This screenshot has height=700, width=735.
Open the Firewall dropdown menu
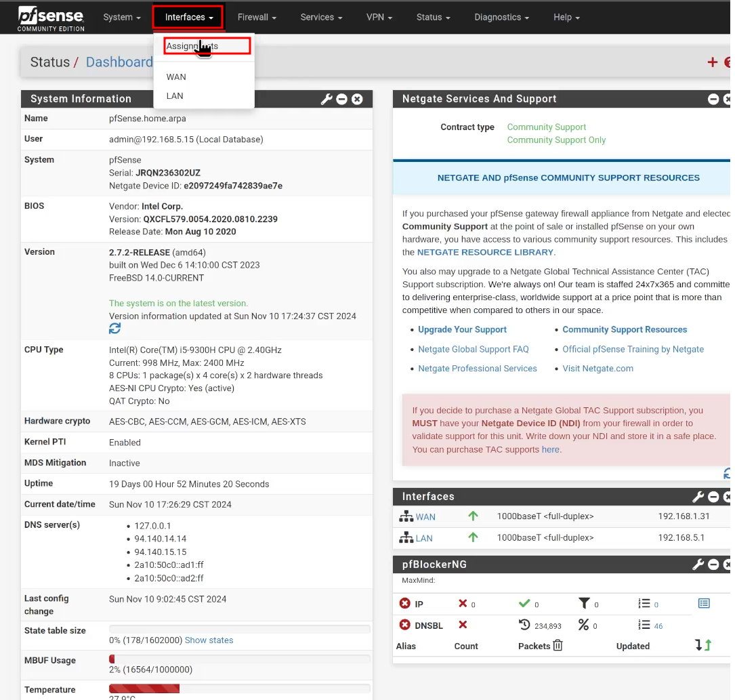pyautogui.click(x=257, y=18)
